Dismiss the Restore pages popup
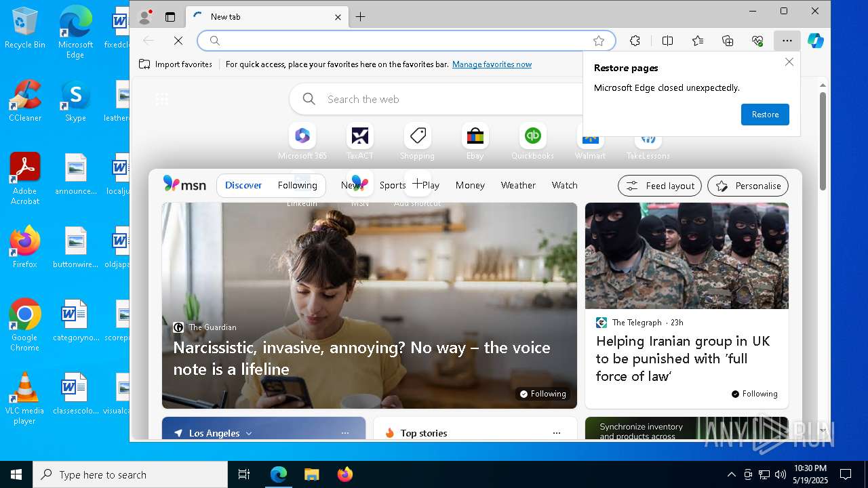The height and width of the screenshot is (488, 868). [x=789, y=62]
